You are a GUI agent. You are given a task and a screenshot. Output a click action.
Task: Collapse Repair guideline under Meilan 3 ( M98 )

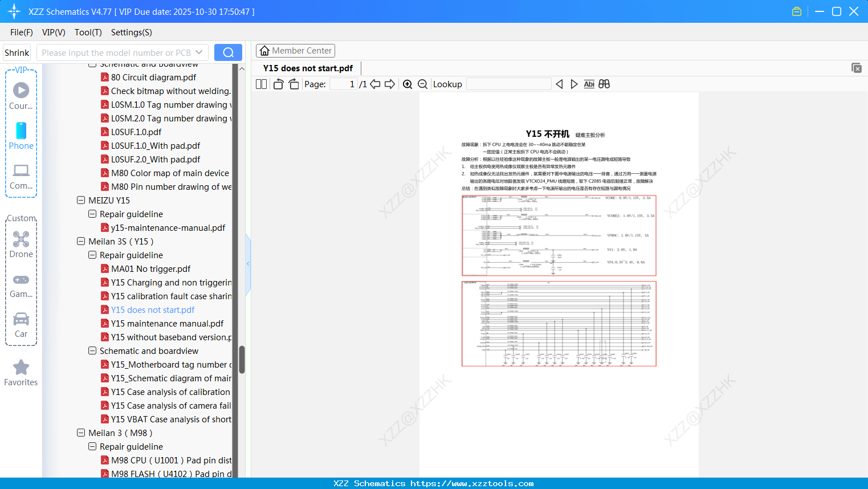click(92, 446)
